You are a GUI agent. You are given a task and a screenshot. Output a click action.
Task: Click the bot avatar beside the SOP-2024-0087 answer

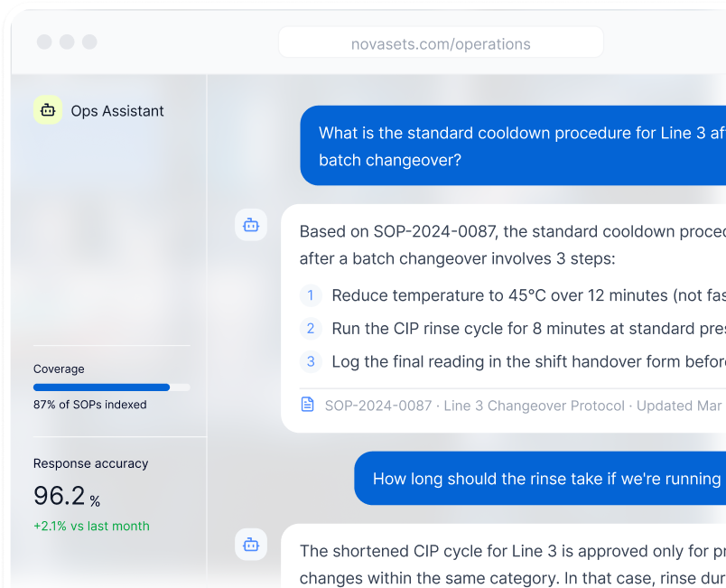click(251, 225)
